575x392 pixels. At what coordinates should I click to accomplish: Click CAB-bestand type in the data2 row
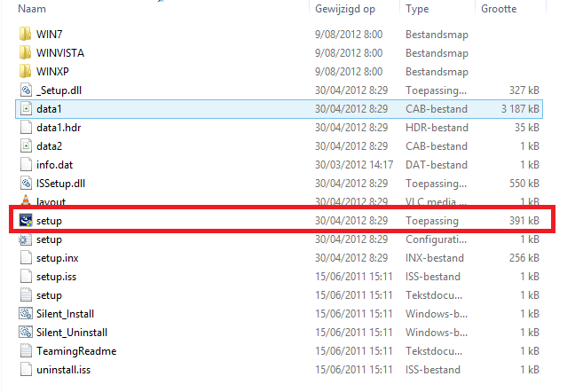point(437,146)
